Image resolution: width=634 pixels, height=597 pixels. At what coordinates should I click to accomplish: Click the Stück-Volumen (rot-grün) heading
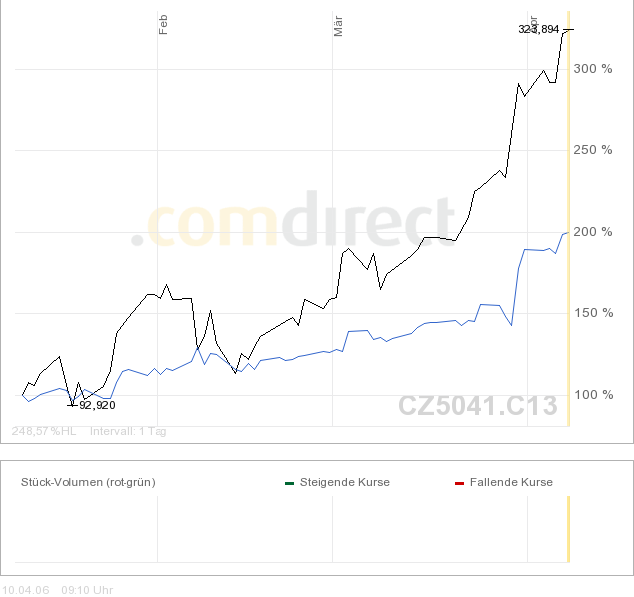[x=88, y=482]
